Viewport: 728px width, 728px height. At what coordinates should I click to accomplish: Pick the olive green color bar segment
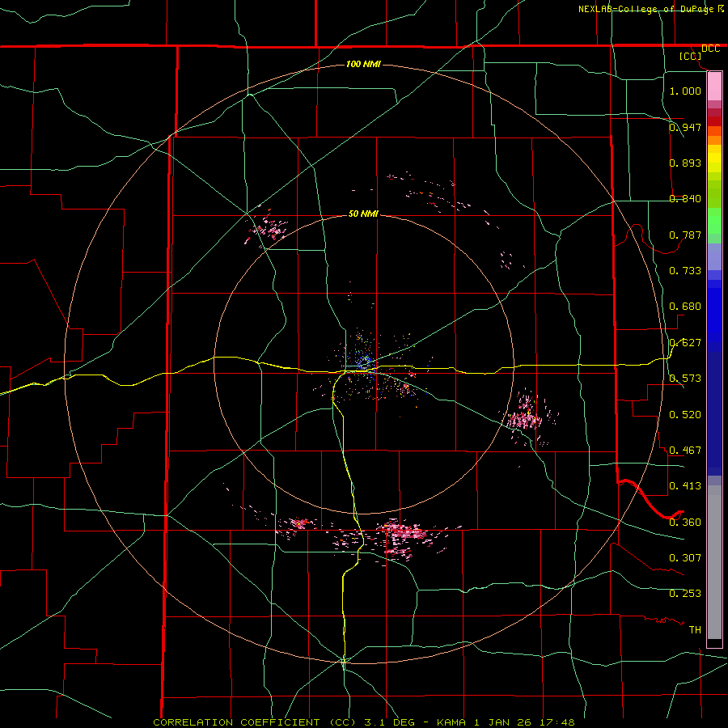click(x=714, y=194)
